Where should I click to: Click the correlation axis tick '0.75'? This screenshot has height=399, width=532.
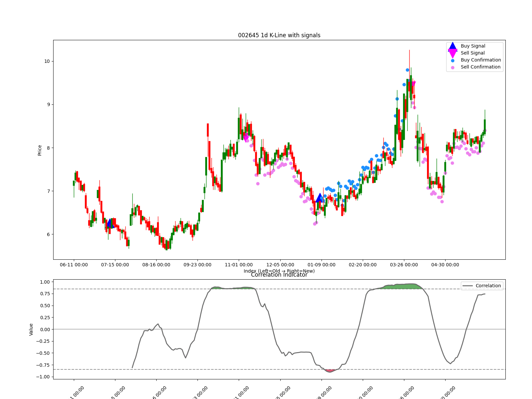coord(45,294)
